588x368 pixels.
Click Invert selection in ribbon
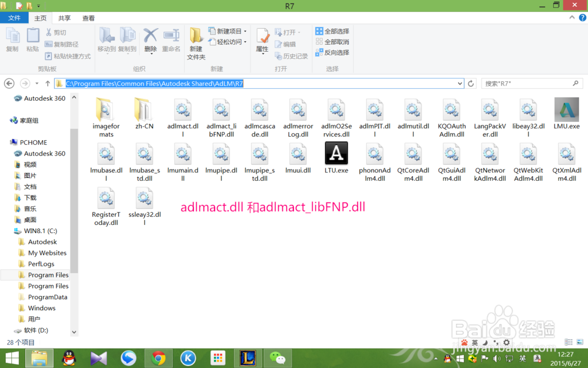(332, 52)
